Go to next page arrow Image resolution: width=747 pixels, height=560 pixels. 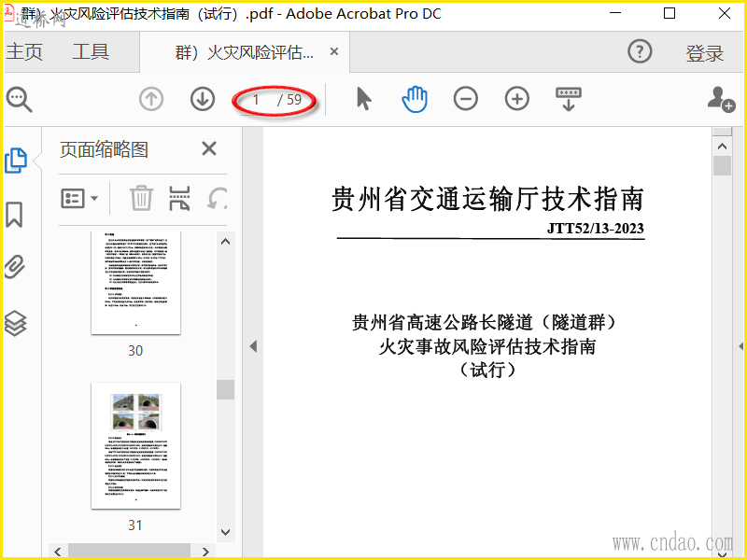pos(203,100)
